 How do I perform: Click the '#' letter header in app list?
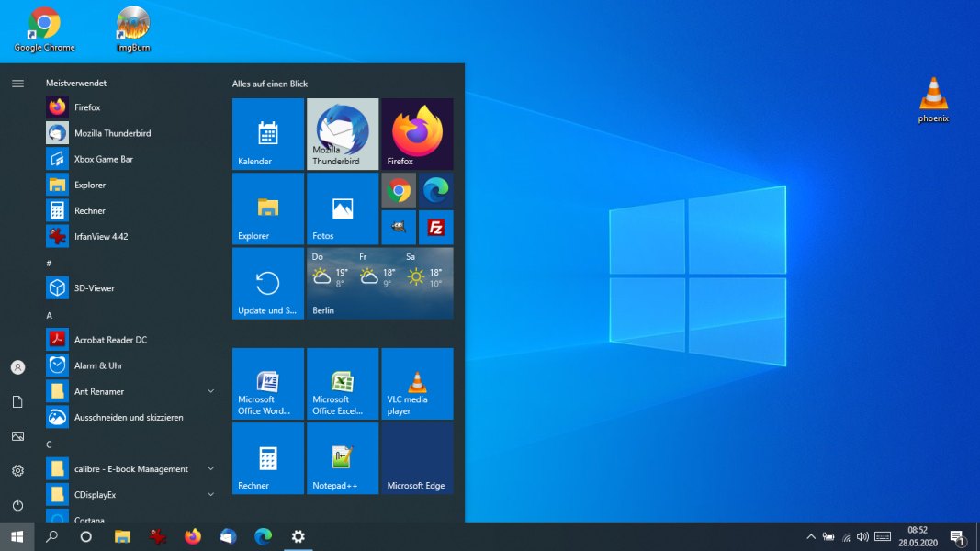click(49, 263)
